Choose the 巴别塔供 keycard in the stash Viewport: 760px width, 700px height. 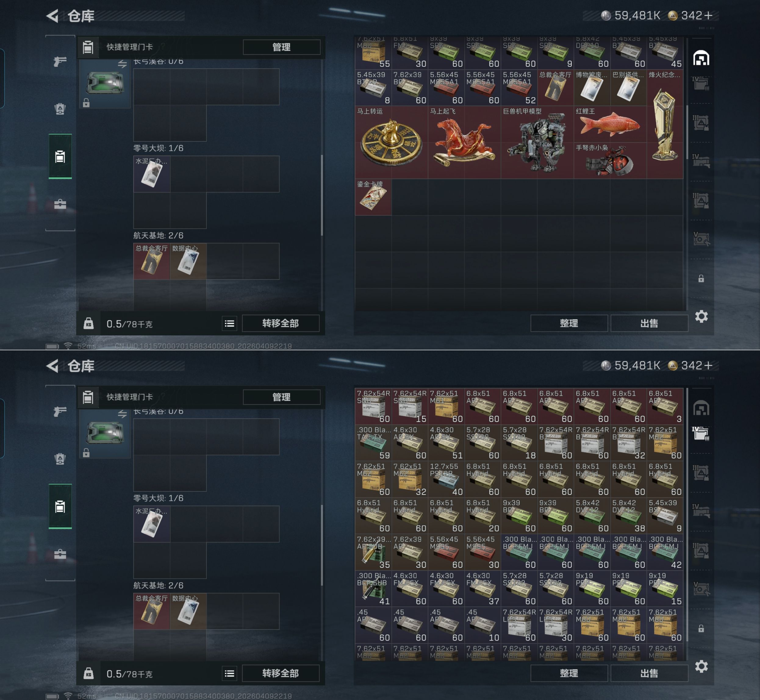point(628,88)
